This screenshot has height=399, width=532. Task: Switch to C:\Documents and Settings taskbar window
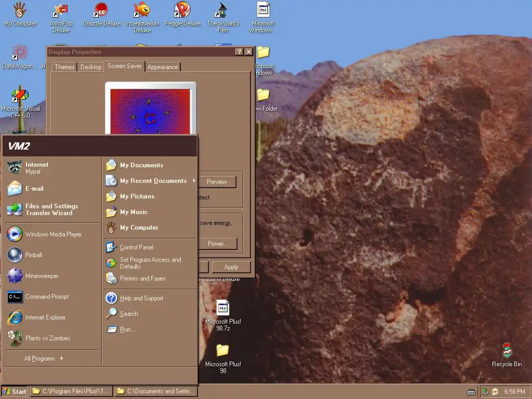[156, 391]
